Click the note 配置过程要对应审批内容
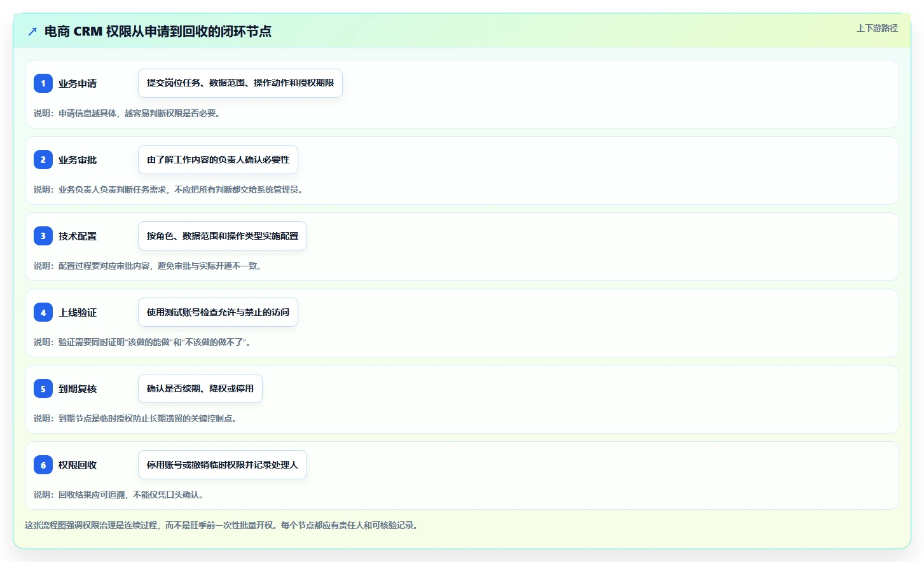Viewport: 924px width, 562px height. (148, 266)
